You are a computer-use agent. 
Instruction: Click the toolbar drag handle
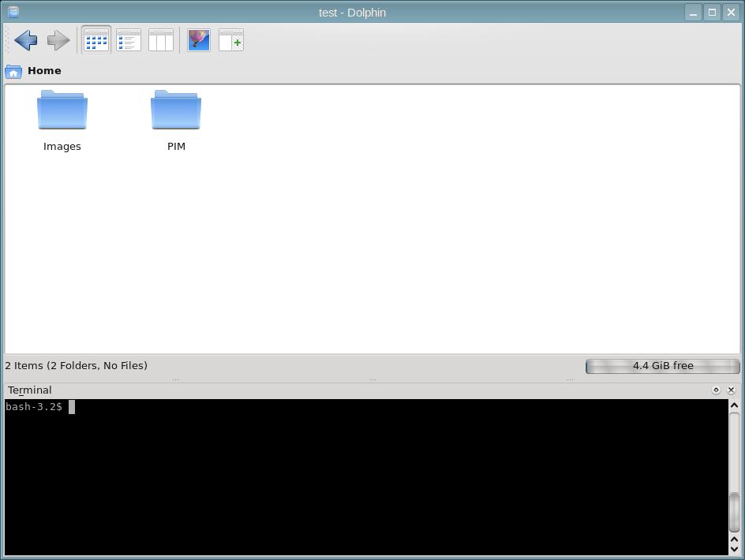(6, 40)
